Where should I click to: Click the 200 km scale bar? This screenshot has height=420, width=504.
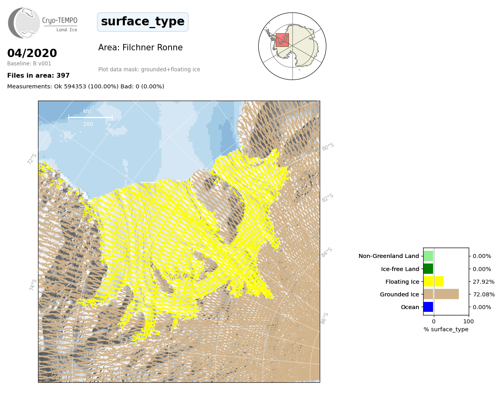[90, 117]
